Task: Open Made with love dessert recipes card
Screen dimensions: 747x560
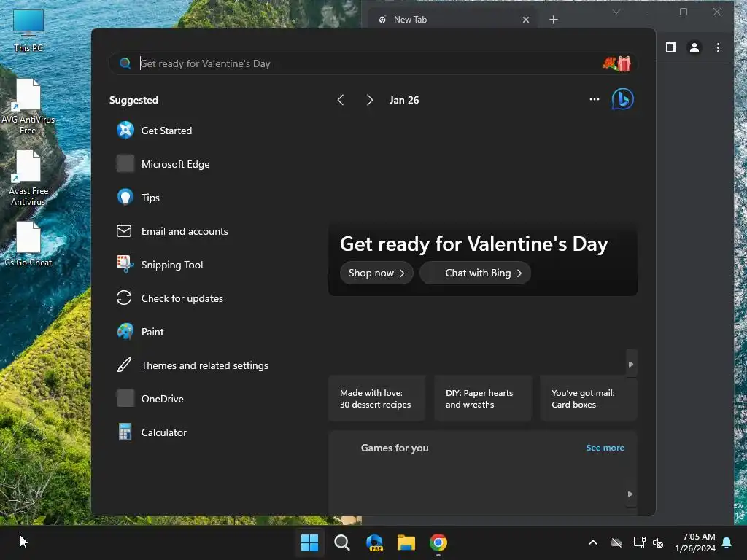Action: [x=376, y=399]
